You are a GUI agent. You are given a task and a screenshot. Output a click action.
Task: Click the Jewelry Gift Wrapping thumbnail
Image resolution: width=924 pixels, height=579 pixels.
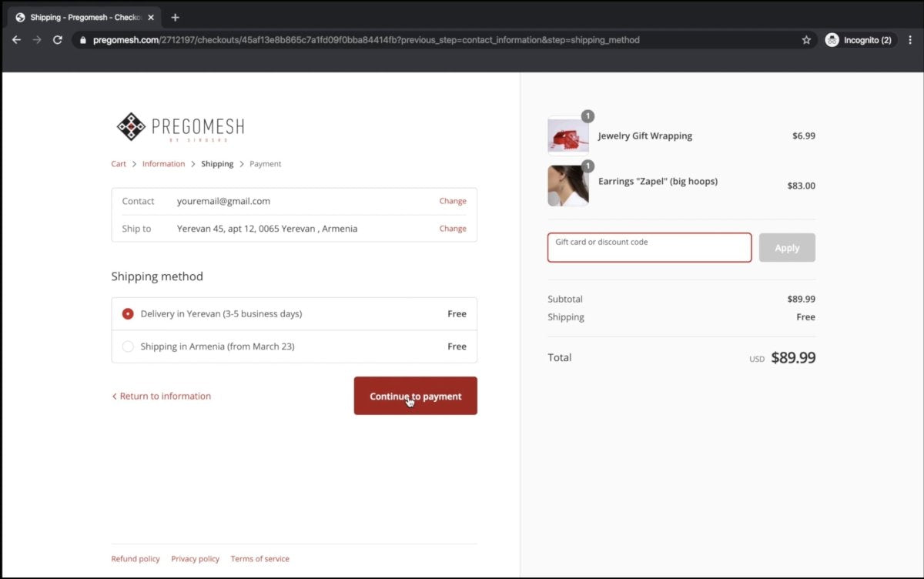567,135
